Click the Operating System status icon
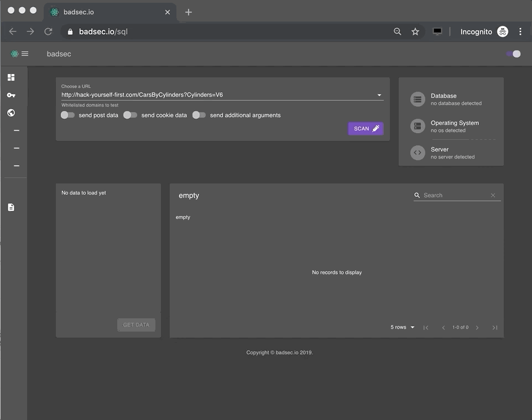Image resolution: width=532 pixels, height=420 pixels. [418, 126]
